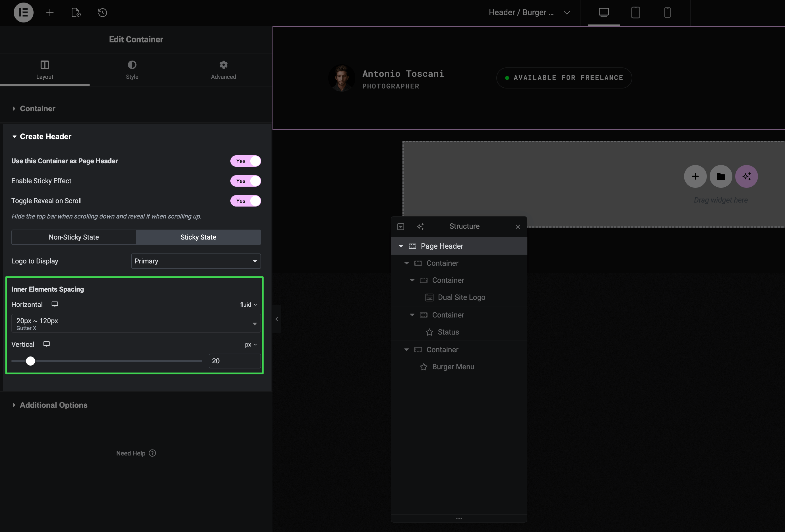Click the add template folder icon
The height and width of the screenshot is (532, 785).
(720, 176)
